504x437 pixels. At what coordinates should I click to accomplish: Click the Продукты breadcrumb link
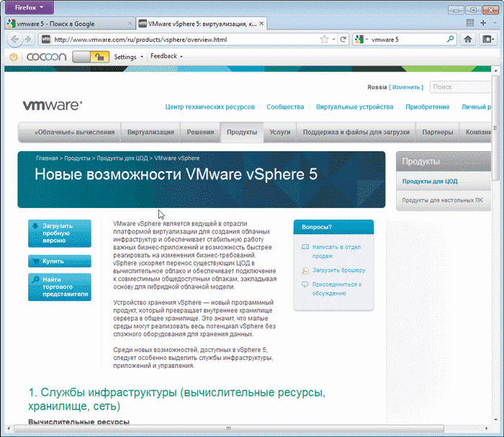click(78, 158)
